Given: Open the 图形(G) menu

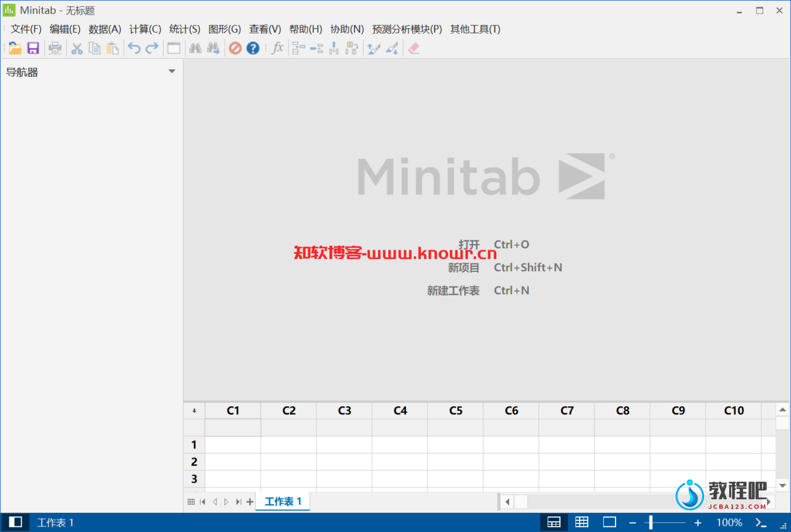Looking at the screenshot, I should pyautogui.click(x=225, y=29).
